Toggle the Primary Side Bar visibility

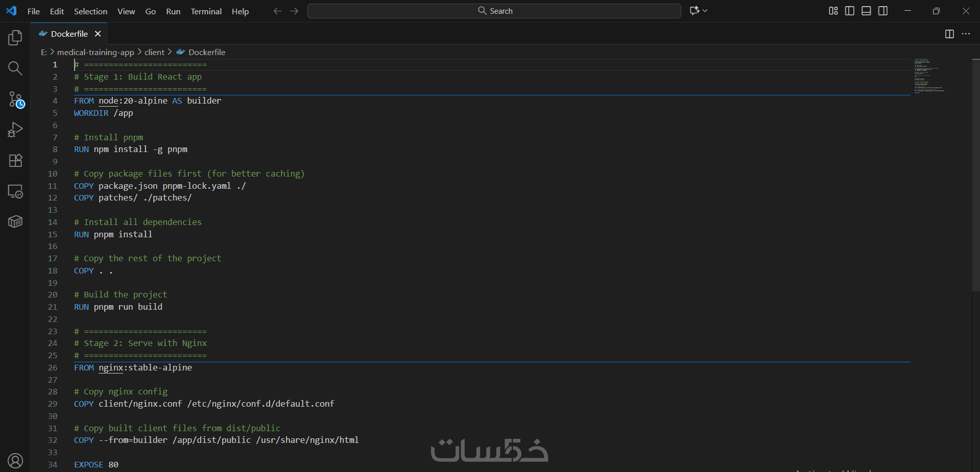(850, 11)
